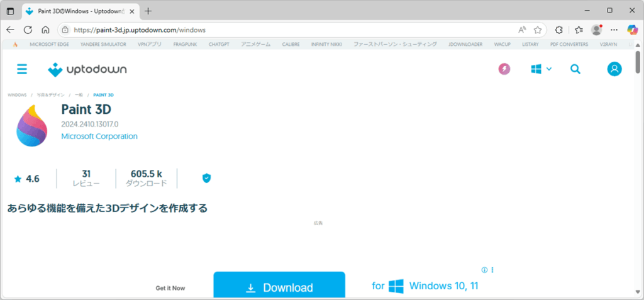Click the Get it Now ad text
This screenshot has height=300, width=644.
click(x=170, y=288)
